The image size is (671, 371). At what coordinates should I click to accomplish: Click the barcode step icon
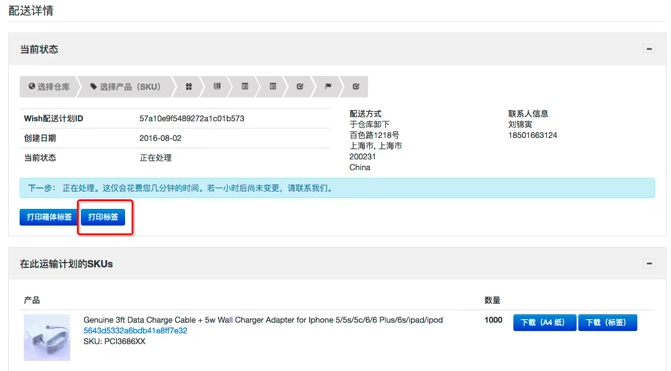coord(217,86)
